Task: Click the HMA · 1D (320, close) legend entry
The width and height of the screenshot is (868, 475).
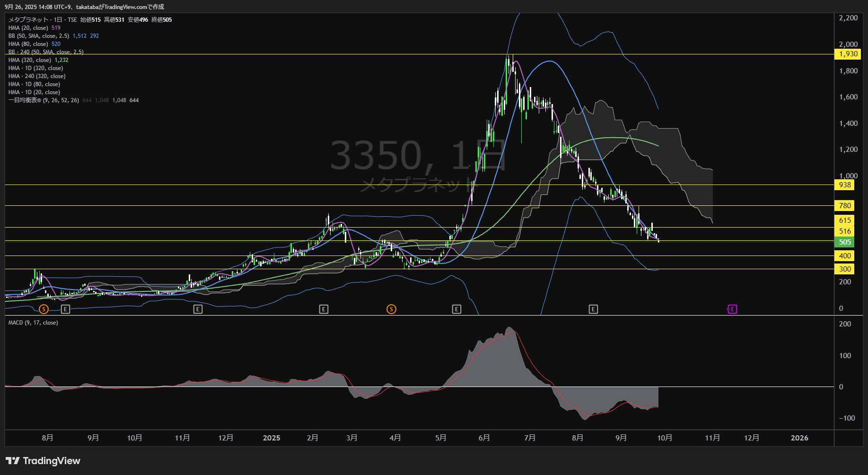Action: coord(35,68)
